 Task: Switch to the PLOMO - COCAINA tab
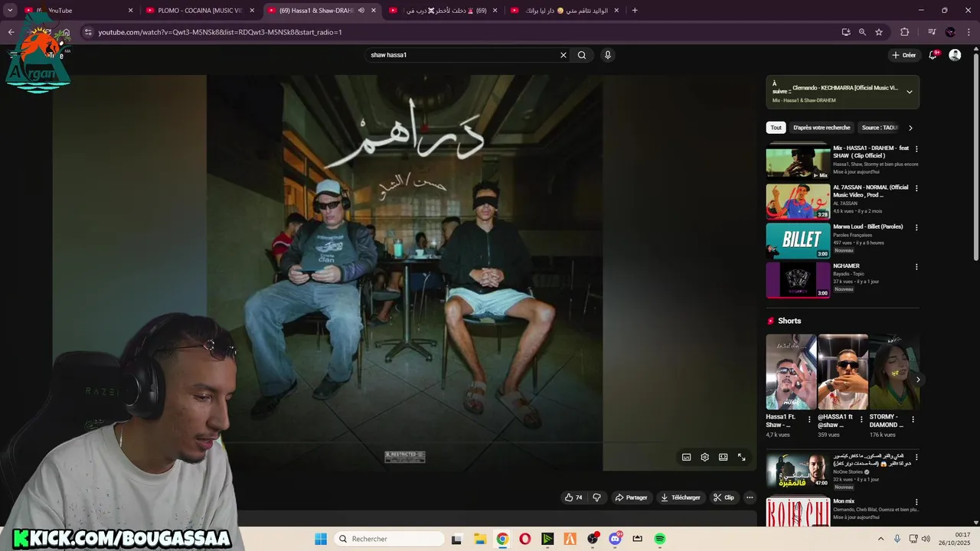click(x=201, y=11)
